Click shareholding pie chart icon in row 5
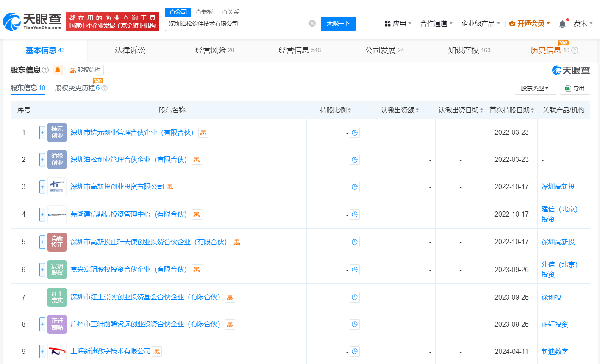Screen dimensions: 600x364 click(x=355, y=242)
